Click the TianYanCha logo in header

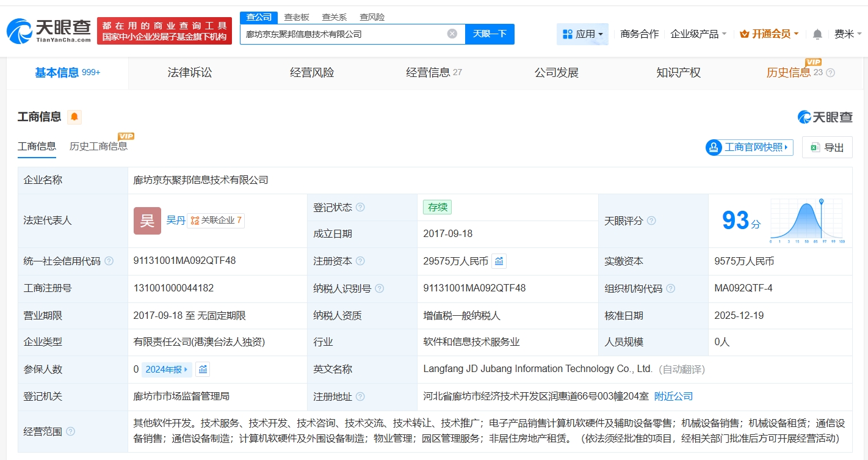click(x=49, y=31)
